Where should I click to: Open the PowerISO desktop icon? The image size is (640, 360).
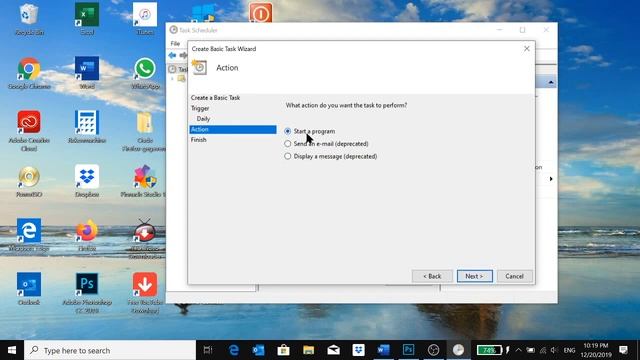coord(29,182)
